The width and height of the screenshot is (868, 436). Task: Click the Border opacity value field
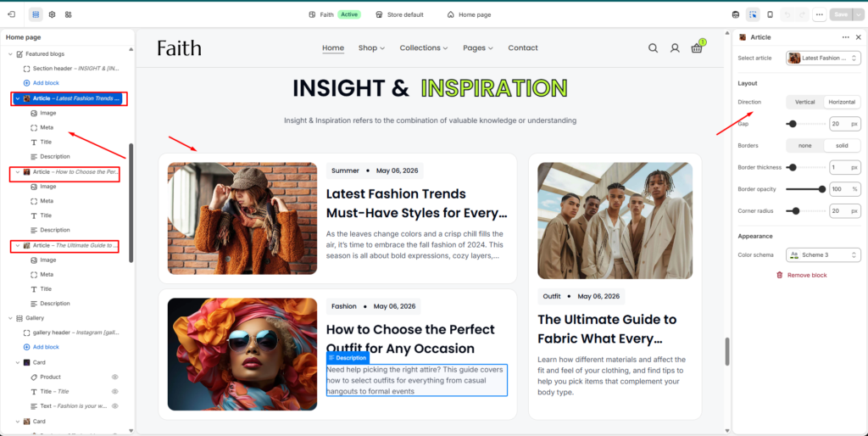coord(845,189)
